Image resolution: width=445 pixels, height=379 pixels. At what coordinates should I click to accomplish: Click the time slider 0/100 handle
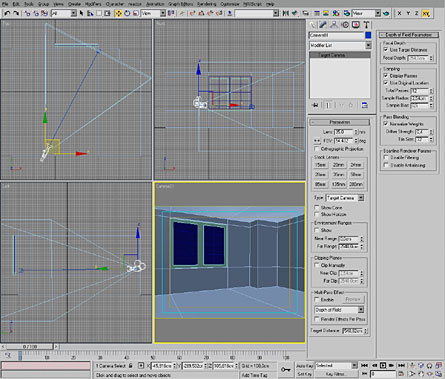click(30, 346)
